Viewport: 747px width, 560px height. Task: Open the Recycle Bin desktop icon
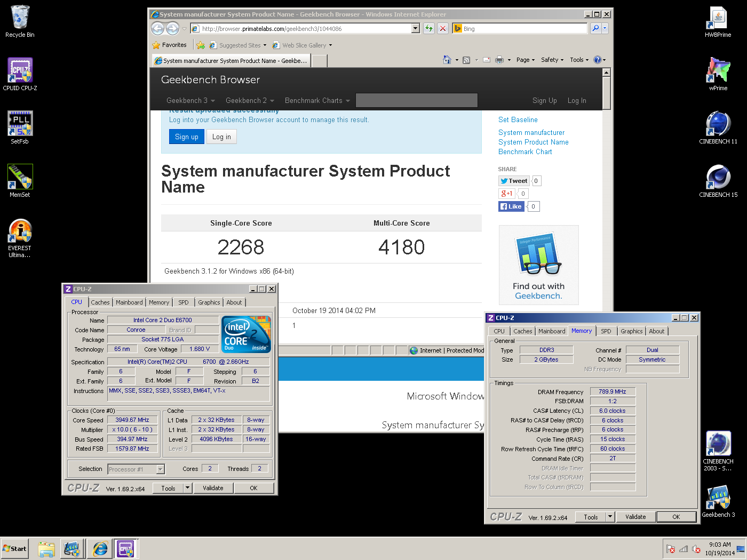click(20, 21)
